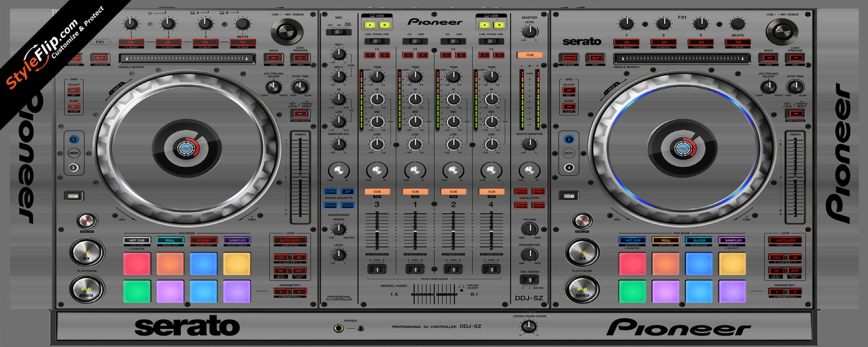The height and width of the screenshot is (347, 868).
Task: Toggle the left deck SLIP button
Action: pyautogui.click(x=100, y=58)
